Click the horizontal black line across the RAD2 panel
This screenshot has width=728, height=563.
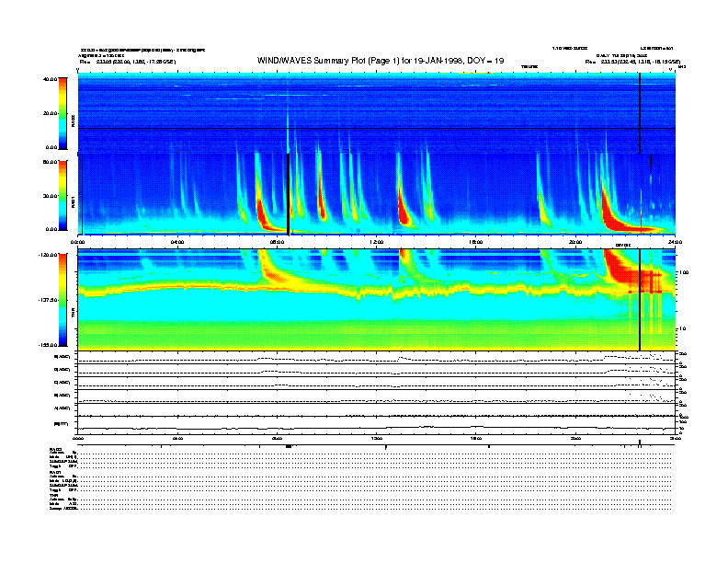pos(377,128)
